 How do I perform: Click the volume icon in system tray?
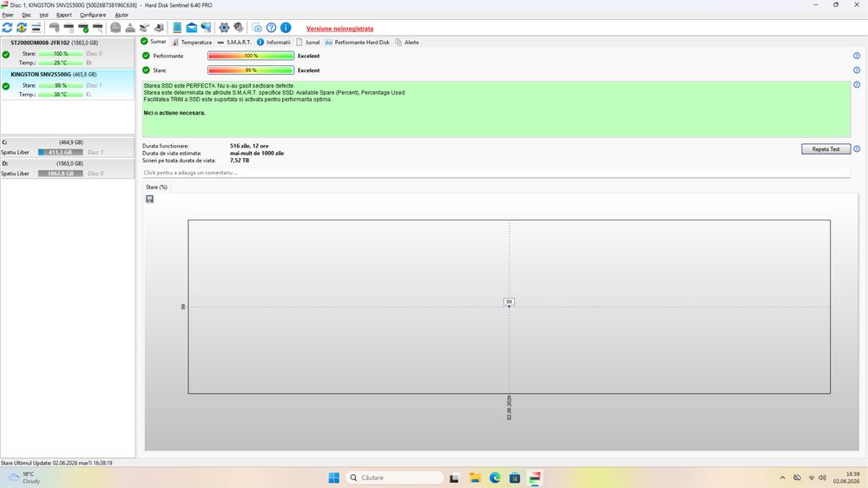[823, 478]
